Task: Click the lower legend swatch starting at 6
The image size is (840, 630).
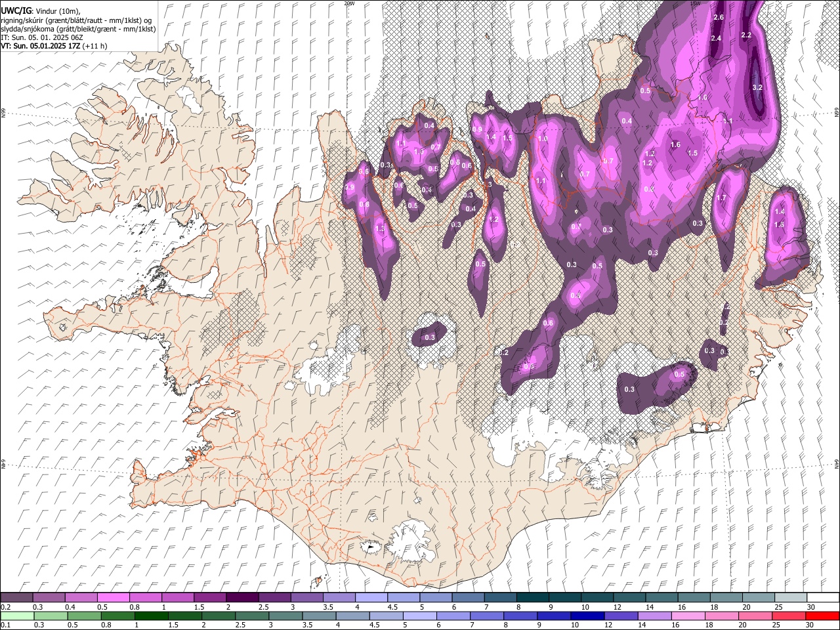Action: 453,616
